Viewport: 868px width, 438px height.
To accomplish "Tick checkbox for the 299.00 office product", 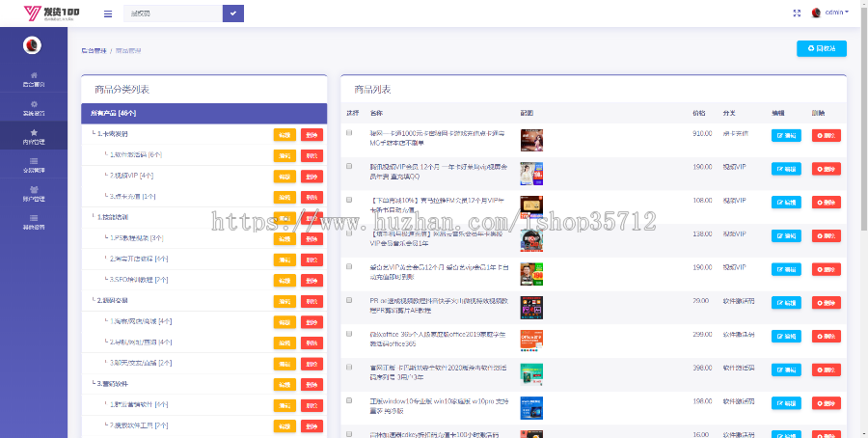I will point(349,334).
